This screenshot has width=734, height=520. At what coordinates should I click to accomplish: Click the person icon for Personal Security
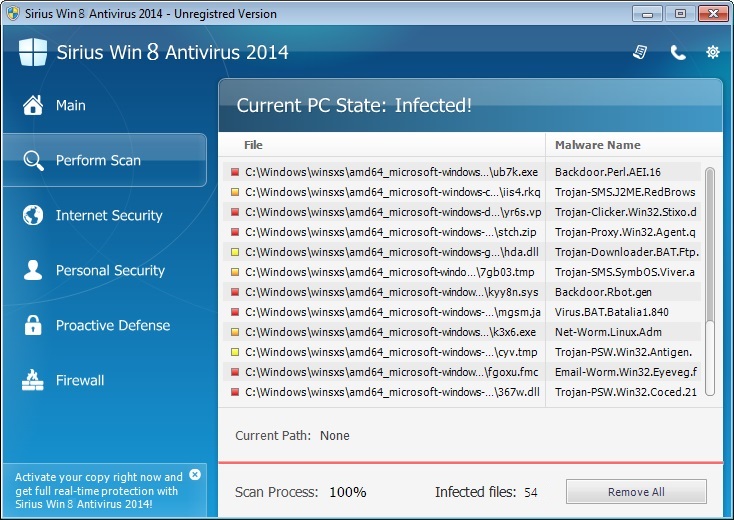pos(33,270)
